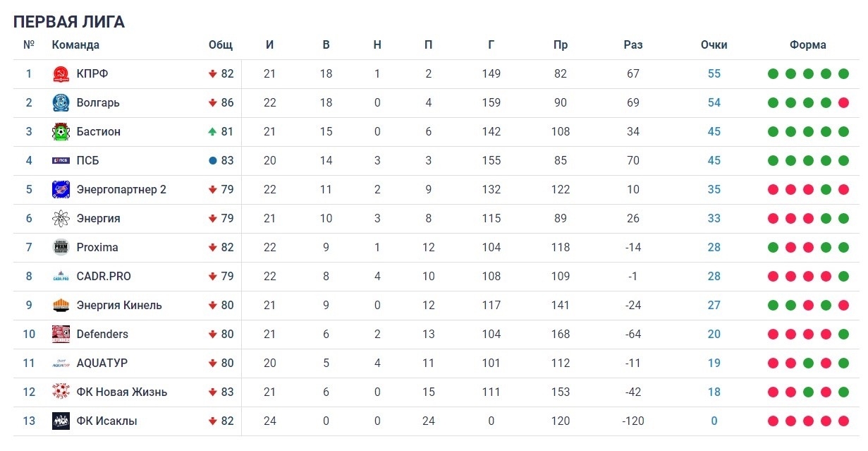
Task: Click the КПРФ team logo
Action: pyautogui.click(x=61, y=74)
